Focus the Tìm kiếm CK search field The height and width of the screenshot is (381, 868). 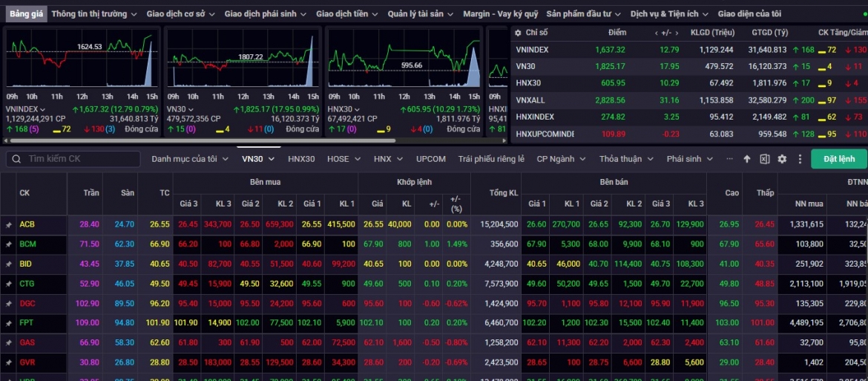point(73,159)
